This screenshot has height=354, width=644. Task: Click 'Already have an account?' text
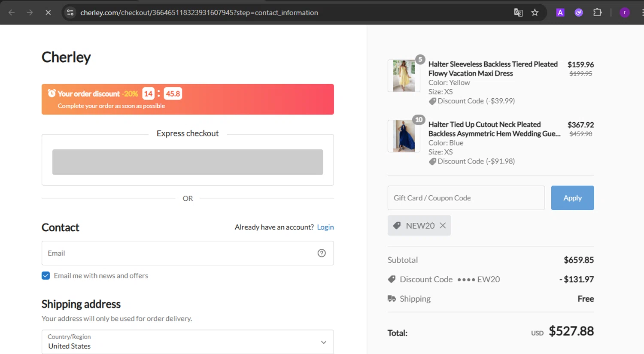tap(274, 227)
